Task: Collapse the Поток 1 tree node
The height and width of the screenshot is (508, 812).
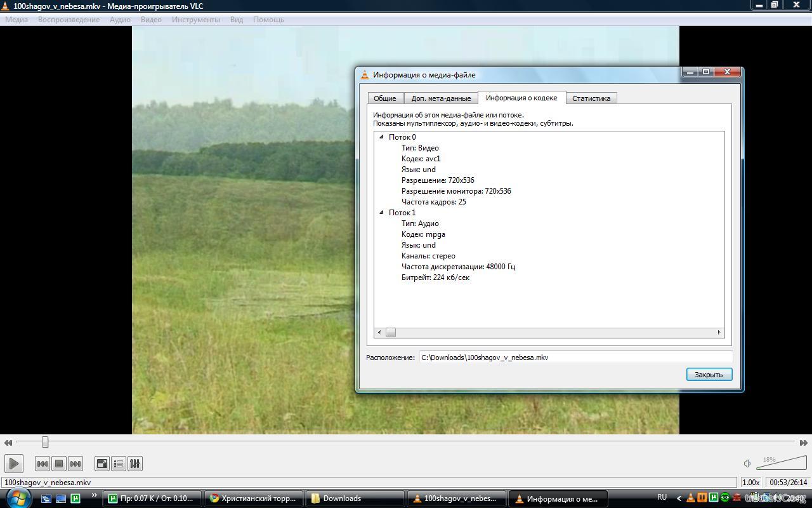Action: click(381, 213)
